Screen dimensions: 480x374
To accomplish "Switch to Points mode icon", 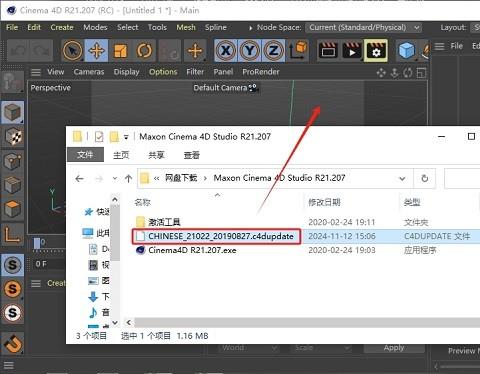I will 12,161.
